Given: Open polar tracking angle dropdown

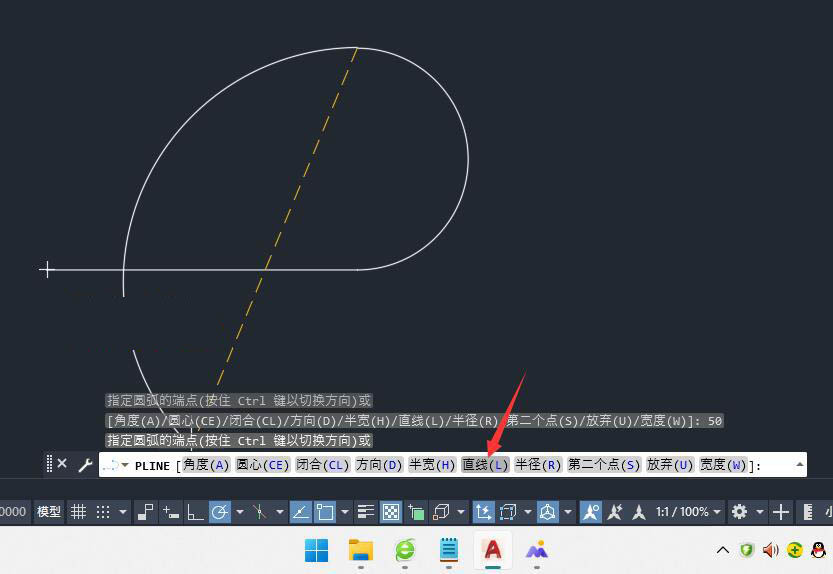Looking at the screenshot, I should (x=240, y=512).
